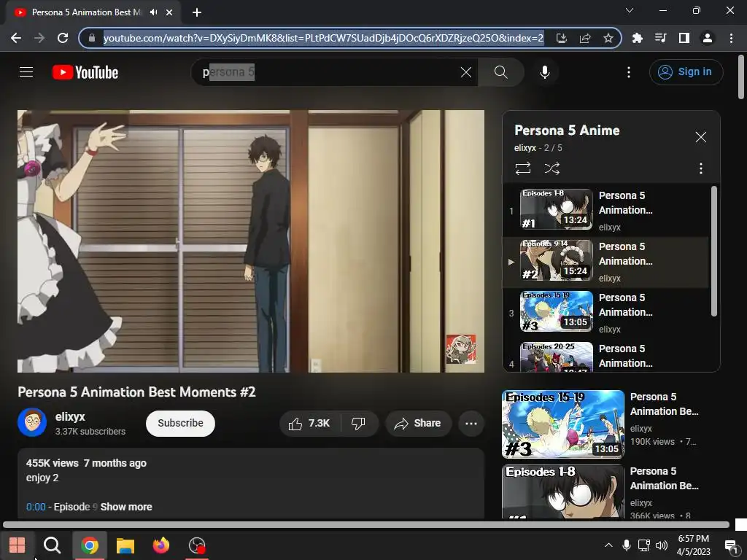This screenshot has height=560, width=747.
Task: Open elixyx link in playlist header
Action: tap(525, 147)
